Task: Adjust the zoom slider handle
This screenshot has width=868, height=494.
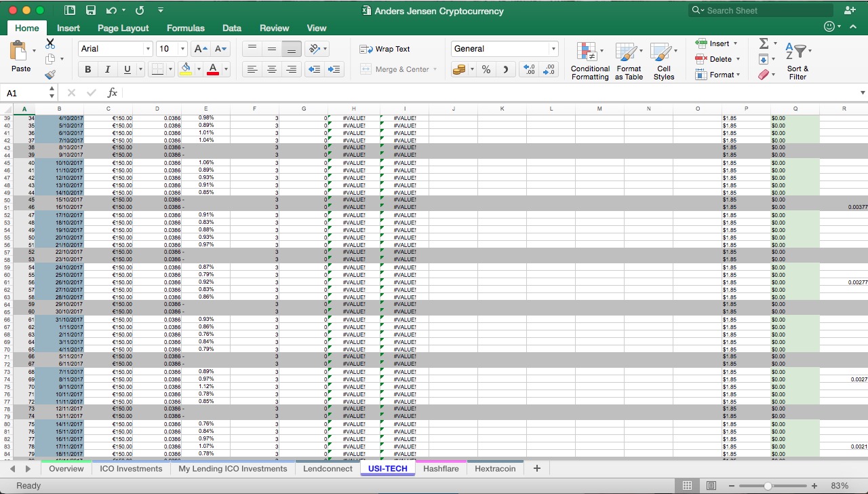Action: pyautogui.click(x=768, y=486)
